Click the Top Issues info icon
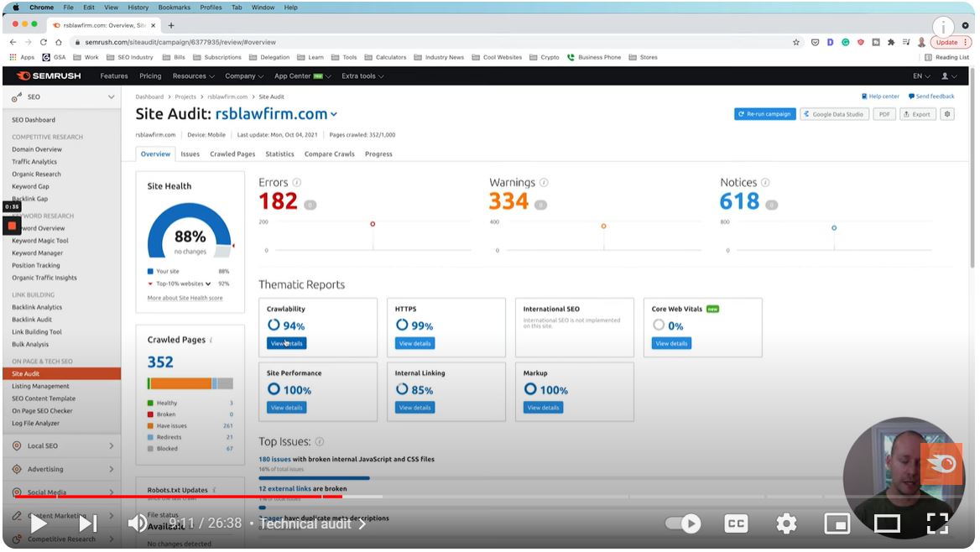 pyautogui.click(x=320, y=442)
